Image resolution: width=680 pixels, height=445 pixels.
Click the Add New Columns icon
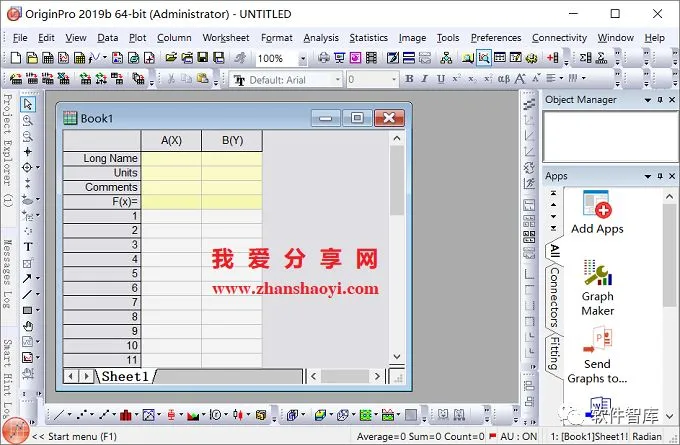(x=552, y=58)
